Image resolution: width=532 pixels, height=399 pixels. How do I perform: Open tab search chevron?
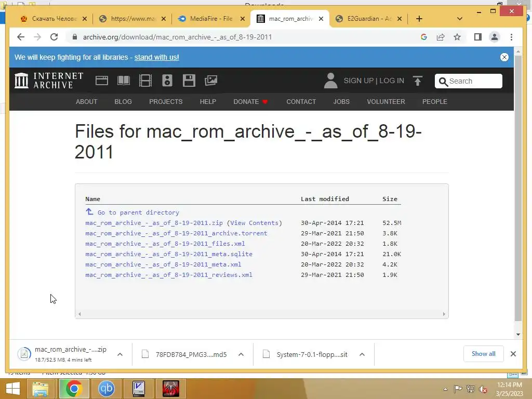coord(459,19)
